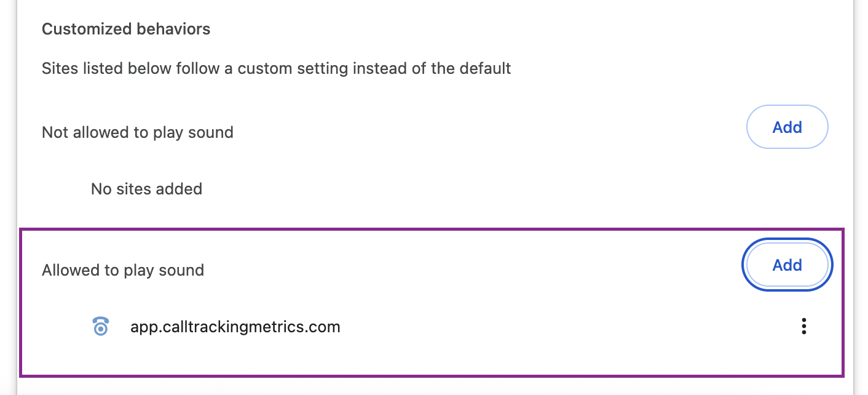Viewport: 868px width, 395px height.
Task: Expand options via the vertical ellipsis icon
Action: [803, 326]
